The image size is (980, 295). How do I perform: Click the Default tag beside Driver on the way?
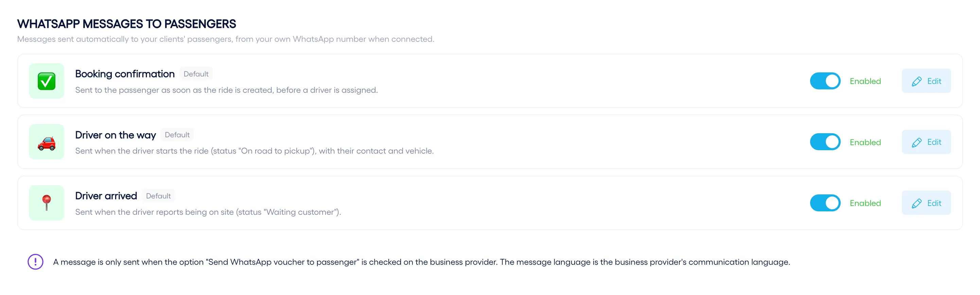point(177,135)
